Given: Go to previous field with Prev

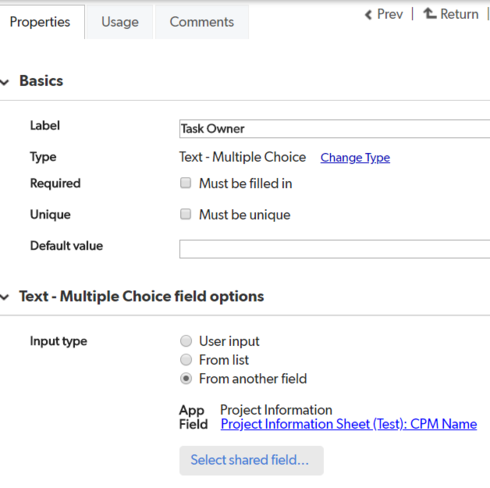Looking at the screenshot, I should 390,14.
